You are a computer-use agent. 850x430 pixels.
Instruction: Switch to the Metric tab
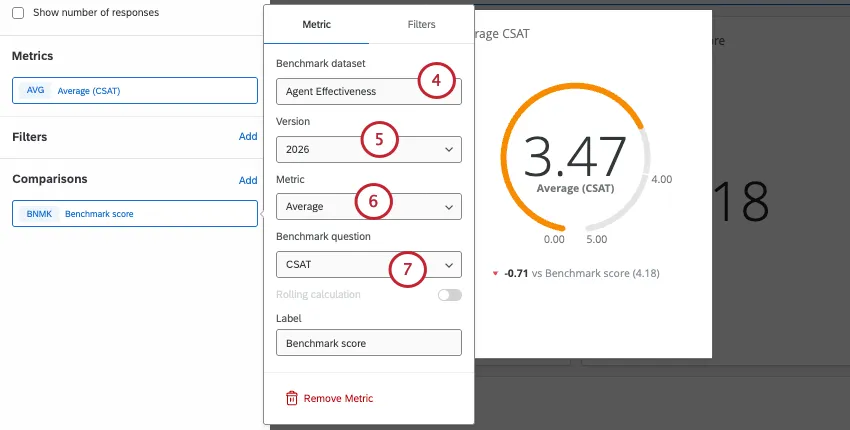click(x=316, y=24)
